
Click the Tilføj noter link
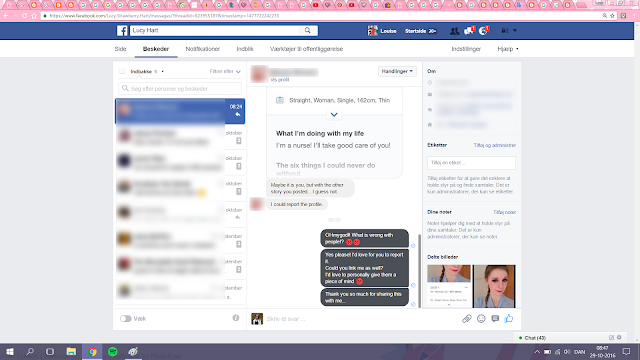pos(504,212)
